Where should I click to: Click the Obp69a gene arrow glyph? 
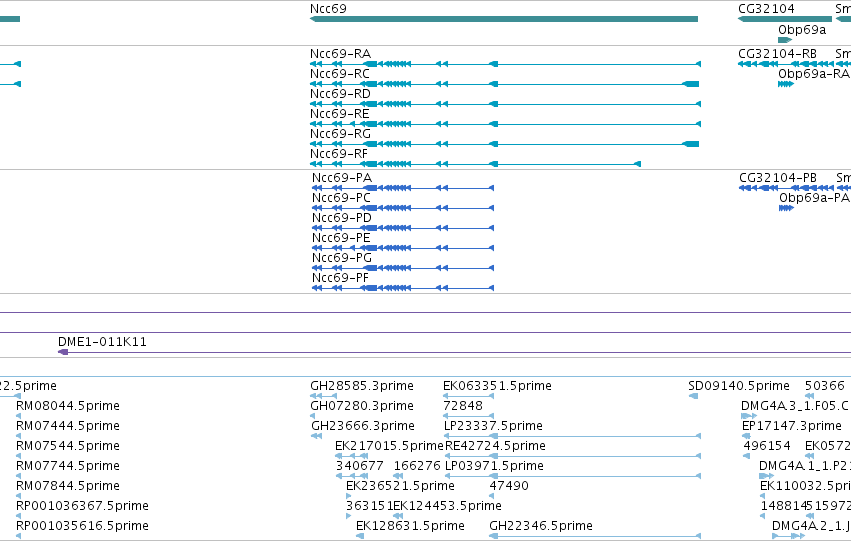click(x=785, y=40)
